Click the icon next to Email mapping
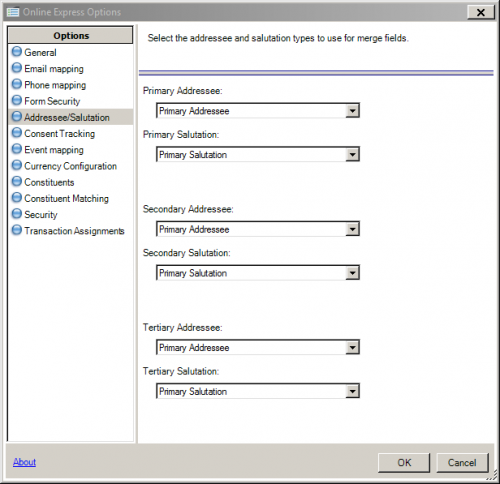Image resolution: width=500 pixels, height=484 pixels. 17,68
